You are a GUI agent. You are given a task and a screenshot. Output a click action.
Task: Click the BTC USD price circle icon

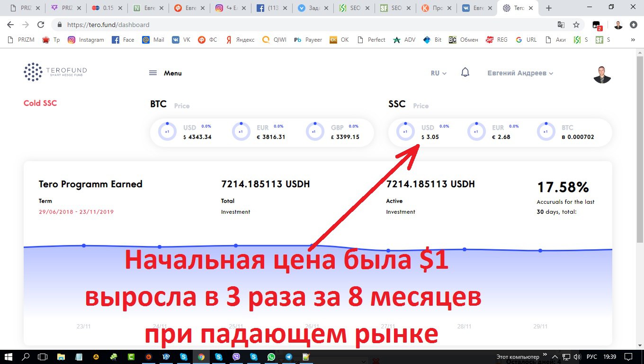point(167,132)
